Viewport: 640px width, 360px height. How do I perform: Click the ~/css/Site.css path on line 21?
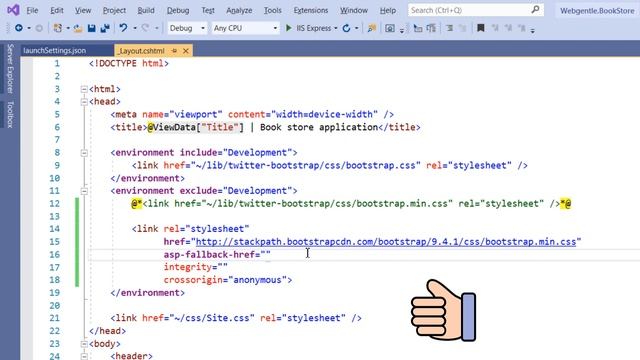(212, 318)
